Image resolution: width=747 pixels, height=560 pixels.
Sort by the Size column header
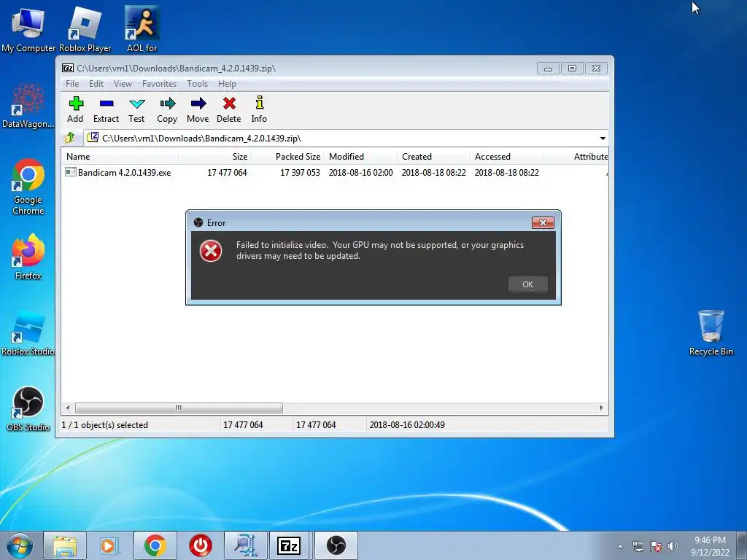(x=215, y=157)
